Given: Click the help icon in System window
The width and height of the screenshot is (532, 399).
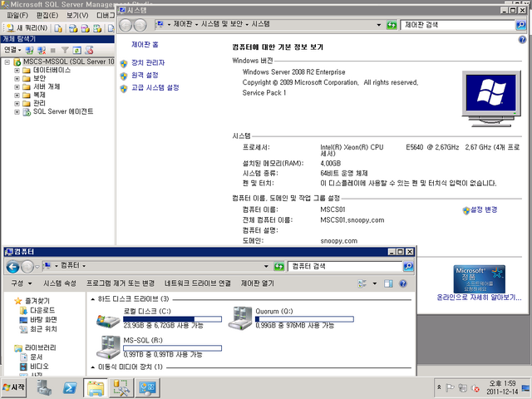Looking at the screenshot, I should click(x=522, y=40).
